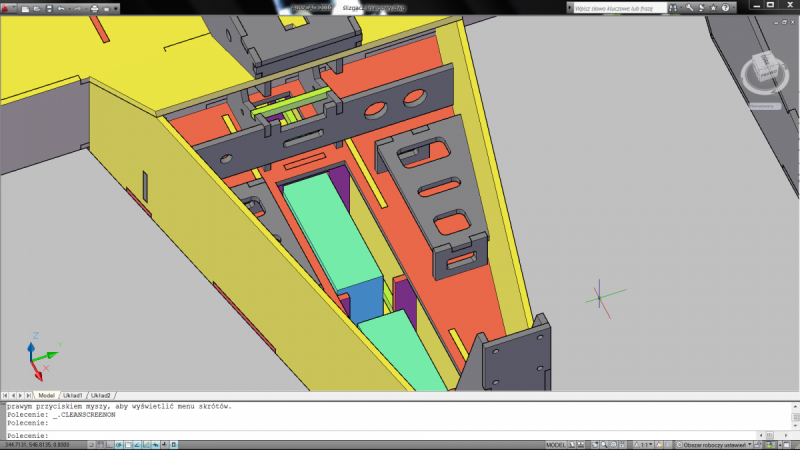Switch to the Układ2 layout tab
Image resolution: width=800 pixels, height=450 pixels.
(100, 395)
